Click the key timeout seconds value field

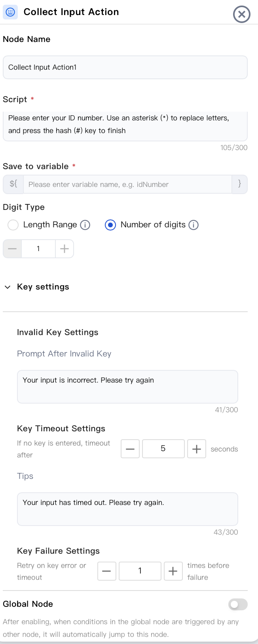click(163, 449)
